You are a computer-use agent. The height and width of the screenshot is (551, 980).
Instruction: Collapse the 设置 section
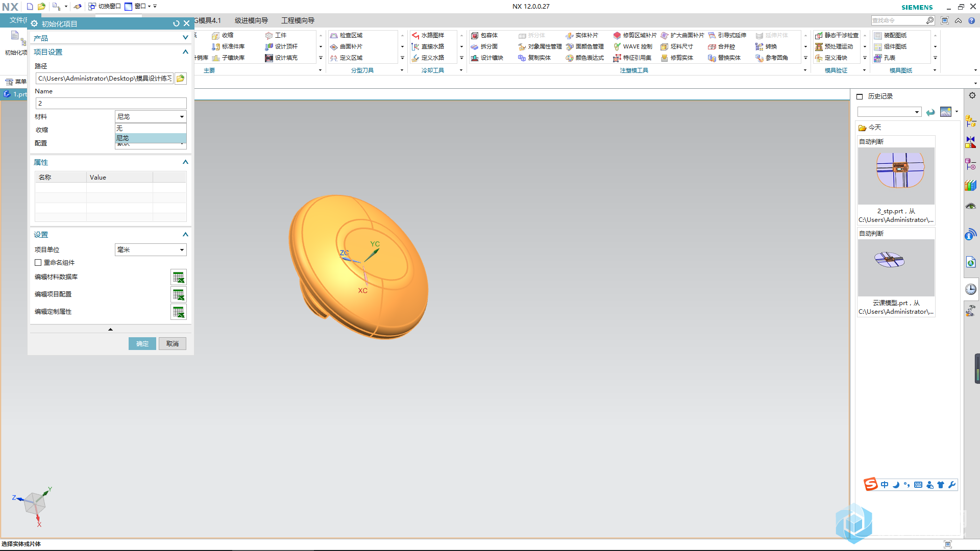click(x=185, y=235)
